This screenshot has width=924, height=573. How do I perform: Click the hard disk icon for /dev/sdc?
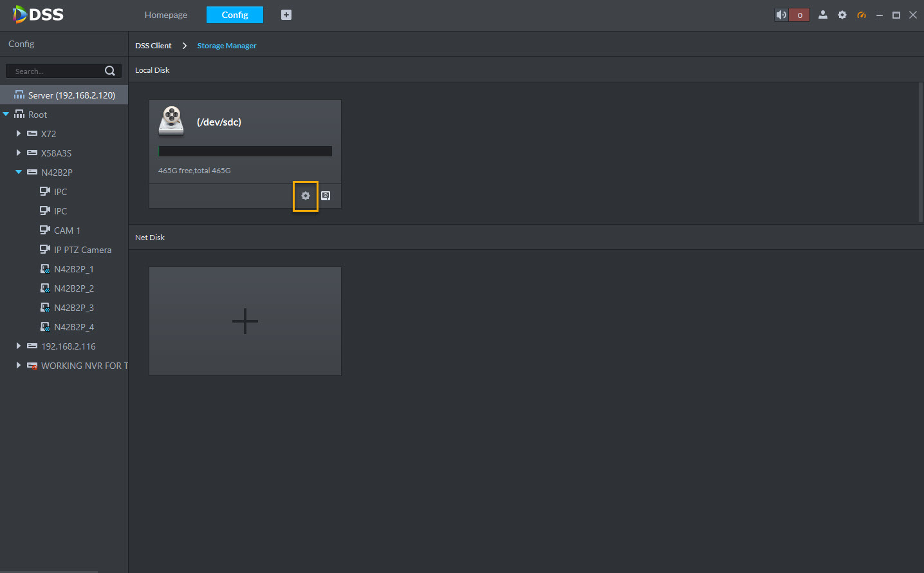pos(171,121)
